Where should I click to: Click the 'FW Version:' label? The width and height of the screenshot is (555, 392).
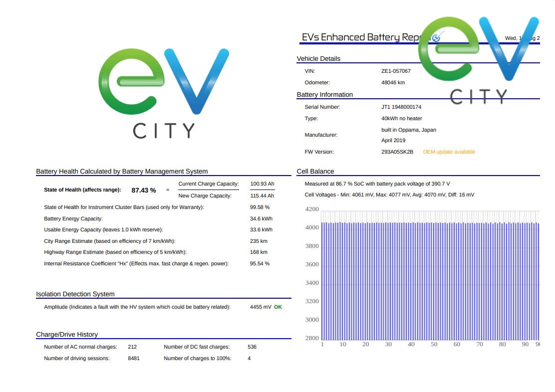click(319, 152)
